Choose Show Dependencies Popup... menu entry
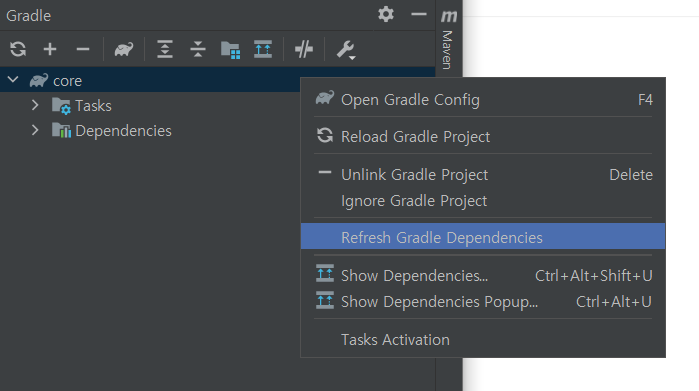This screenshot has width=699, height=391. click(x=483, y=302)
